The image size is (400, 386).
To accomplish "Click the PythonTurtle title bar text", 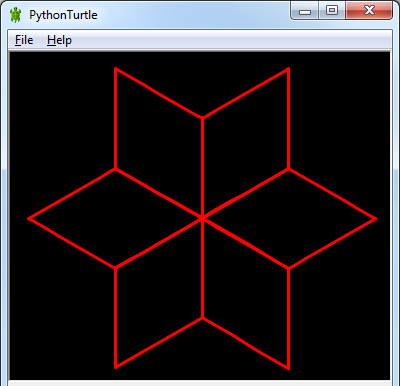I will click(63, 15).
